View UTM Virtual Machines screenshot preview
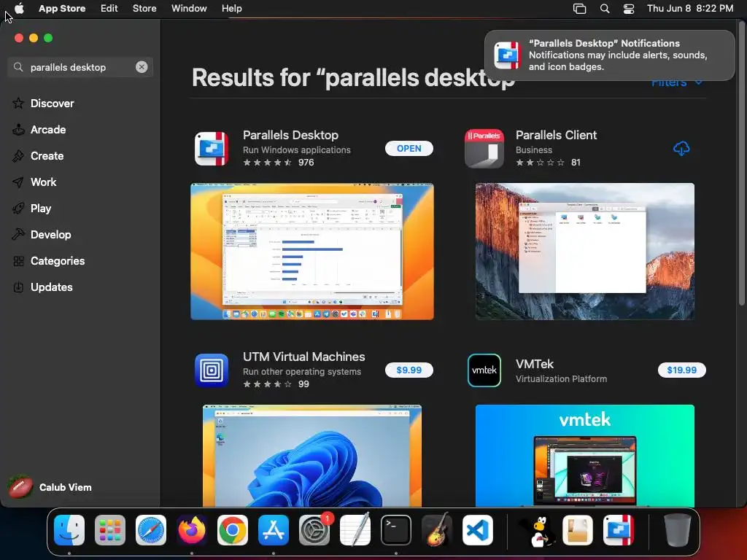Image resolution: width=747 pixels, height=560 pixels. [x=312, y=456]
